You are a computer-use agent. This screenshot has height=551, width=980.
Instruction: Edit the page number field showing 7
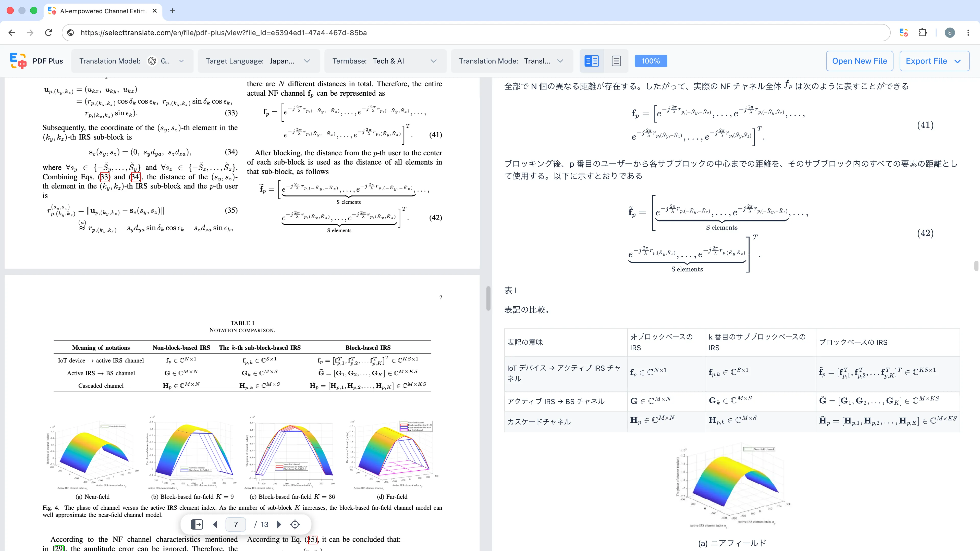click(x=236, y=524)
